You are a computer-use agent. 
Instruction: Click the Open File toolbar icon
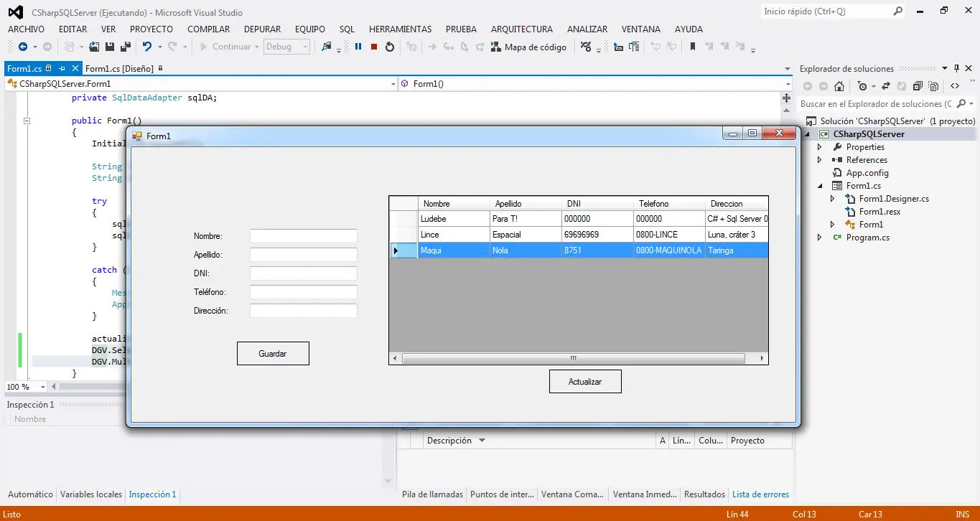tap(94, 47)
